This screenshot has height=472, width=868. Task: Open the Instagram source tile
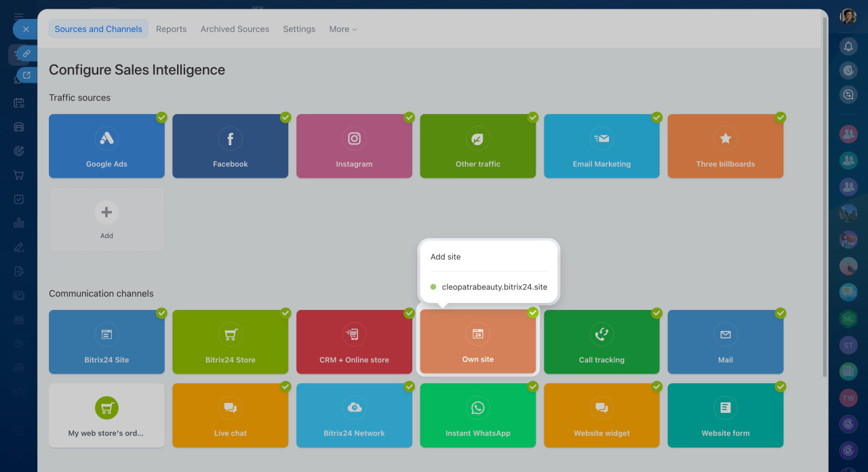(x=354, y=146)
